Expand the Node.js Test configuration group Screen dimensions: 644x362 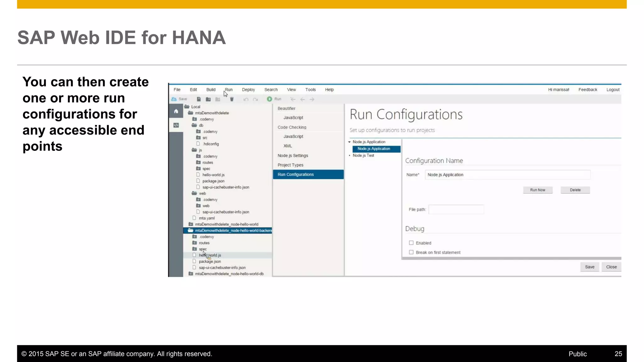[x=349, y=156]
